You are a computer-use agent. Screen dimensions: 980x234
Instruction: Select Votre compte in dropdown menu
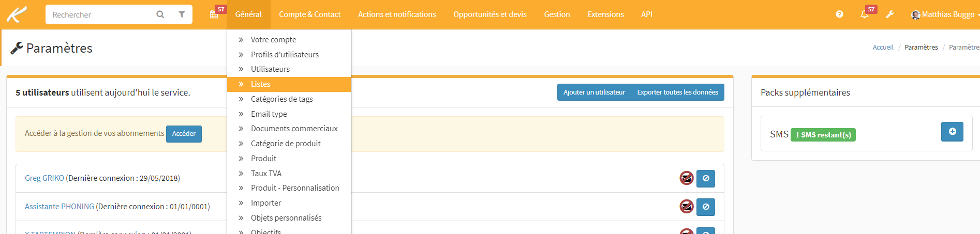pos(289,40)
